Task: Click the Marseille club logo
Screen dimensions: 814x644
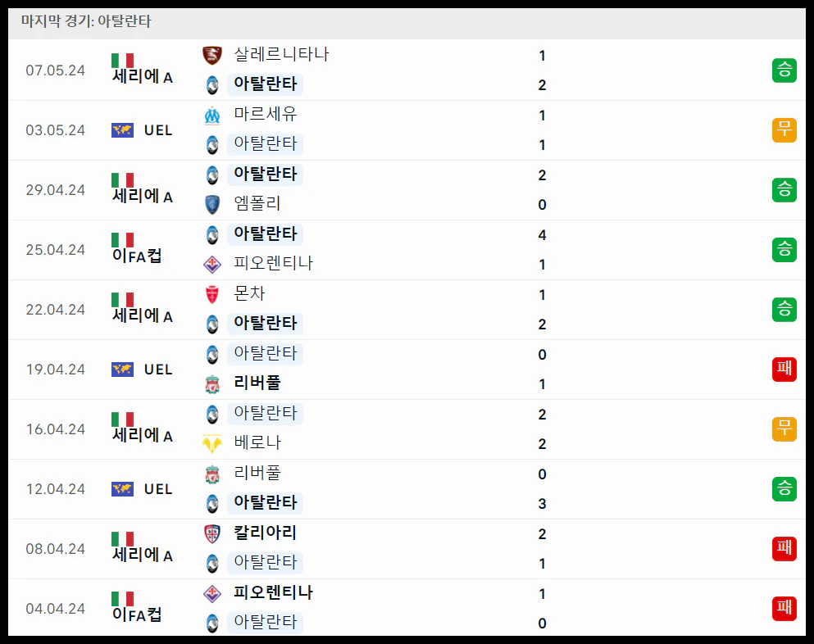Action: (211, 116)
